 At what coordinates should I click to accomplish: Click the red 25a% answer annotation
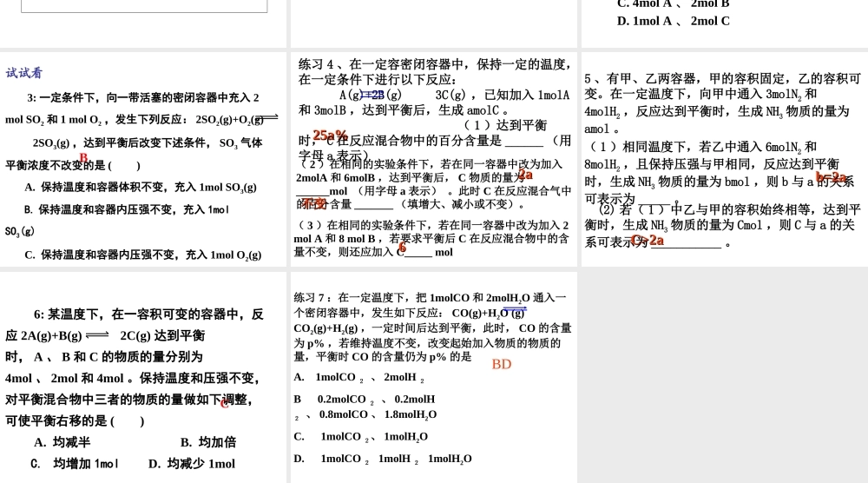coord(330,135)
